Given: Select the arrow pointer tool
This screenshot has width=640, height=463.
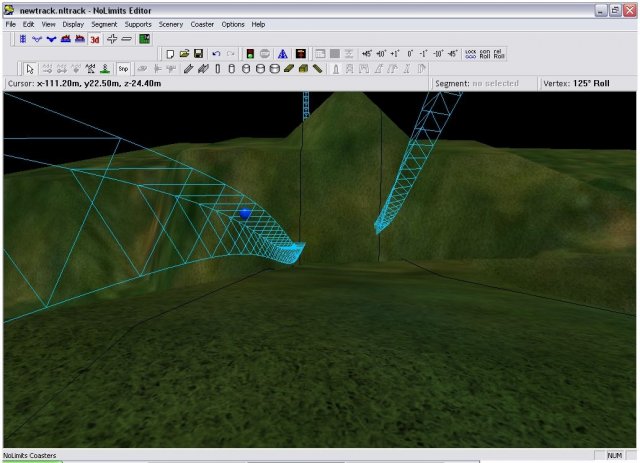Looking at the screenshot, I should point(30,69).
